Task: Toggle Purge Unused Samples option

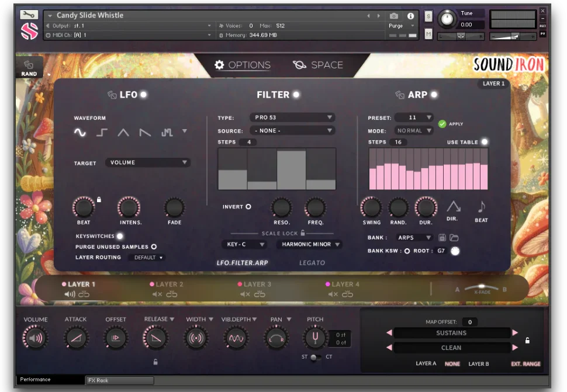Action: [154, 247]
